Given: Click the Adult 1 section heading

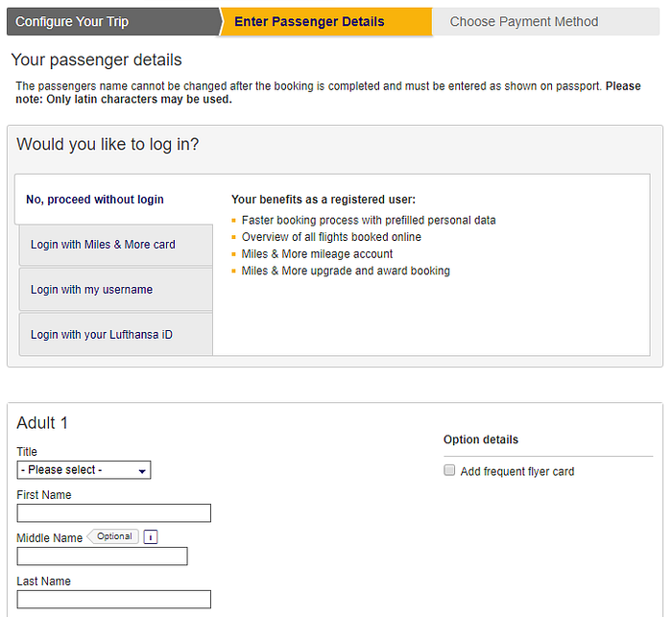Looking at the screenshot, I should [x=42, y=423].
